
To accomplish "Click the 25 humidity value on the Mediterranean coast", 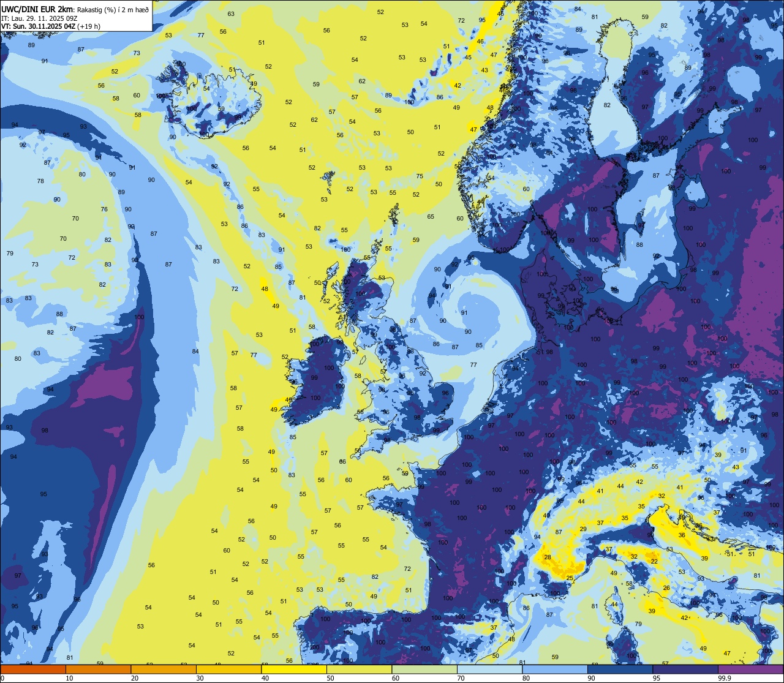I will tap(570, 578).
